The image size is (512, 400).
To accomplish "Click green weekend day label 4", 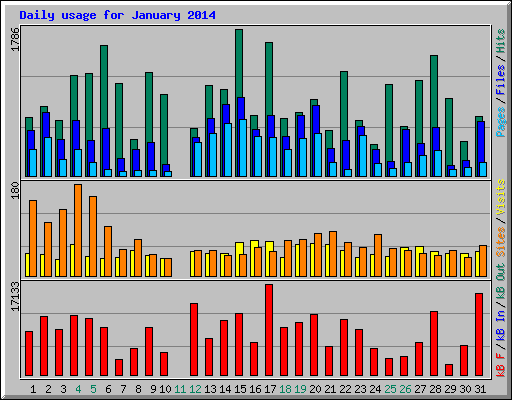I will click(x=78, y=389).
